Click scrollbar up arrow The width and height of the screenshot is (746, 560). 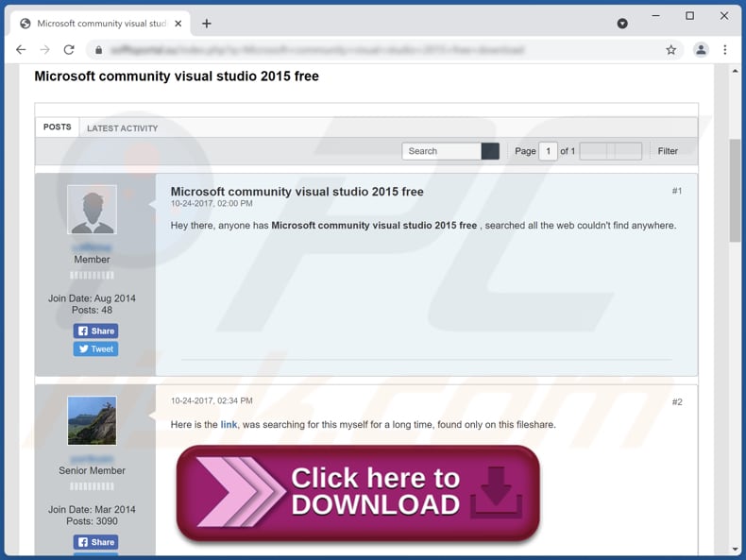[x=735, y=71]
